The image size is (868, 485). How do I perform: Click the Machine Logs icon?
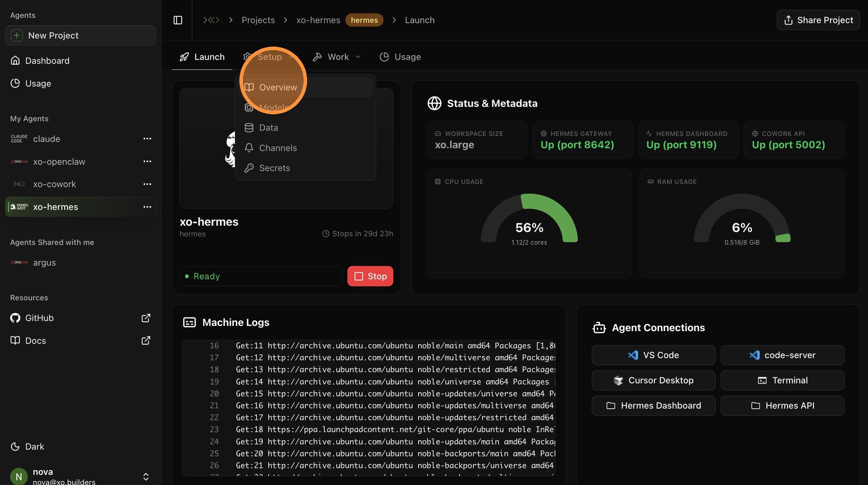189,322
